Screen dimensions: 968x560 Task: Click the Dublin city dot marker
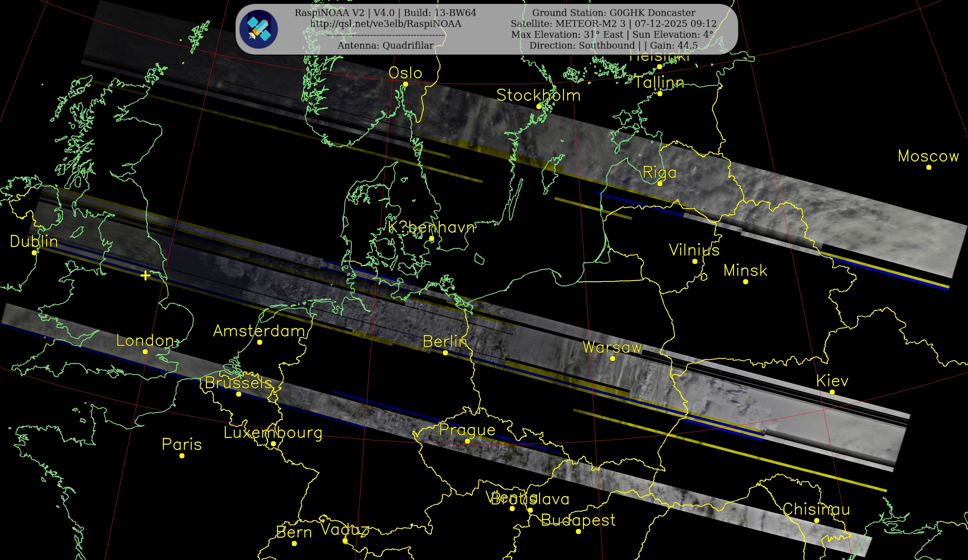pyautogui.click(x=34, y=253)
